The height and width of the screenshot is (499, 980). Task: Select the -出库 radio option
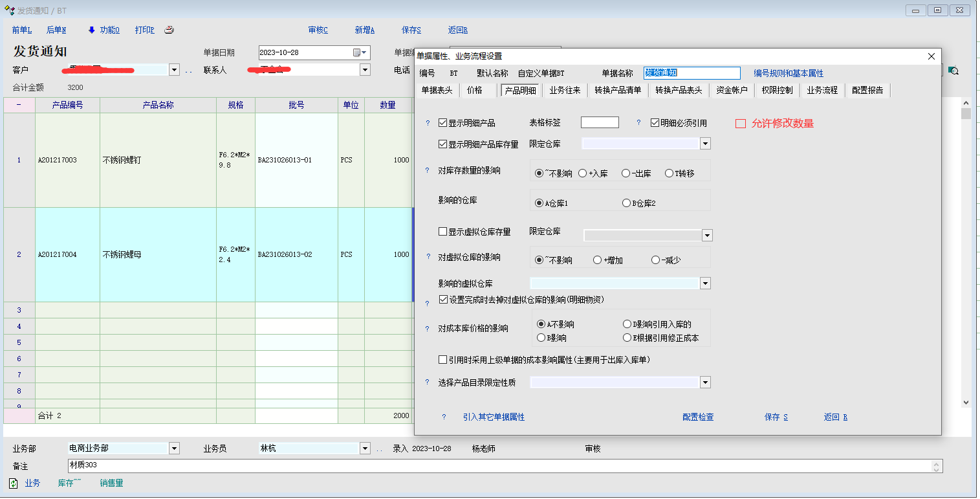coord(626,173)
